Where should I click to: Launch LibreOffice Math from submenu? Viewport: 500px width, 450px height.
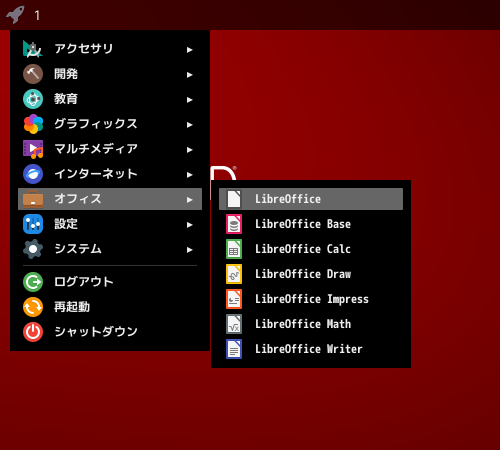tap(311, 324)
